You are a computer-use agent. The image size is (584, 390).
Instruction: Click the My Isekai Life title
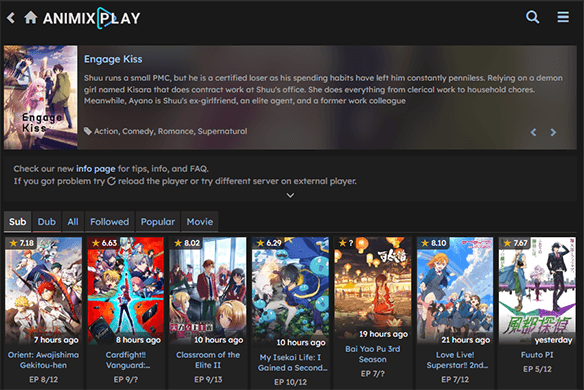coord(292,362)
